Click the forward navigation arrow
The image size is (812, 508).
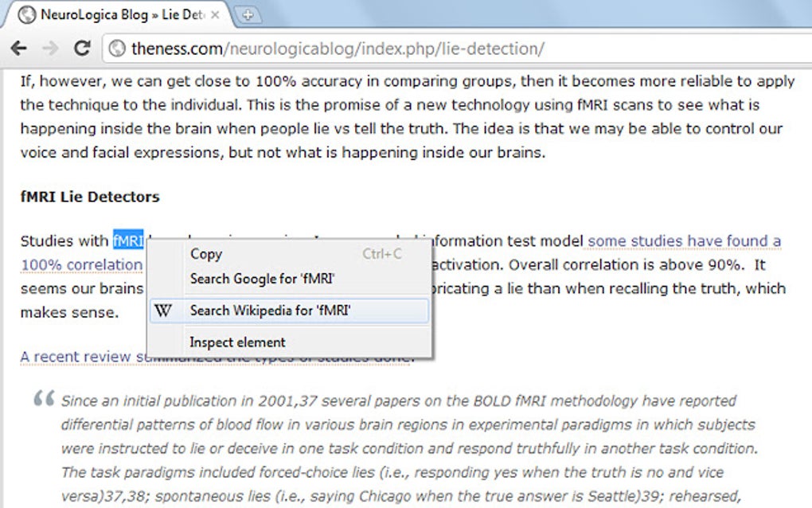pyautogui.click(x=49, y=48)
